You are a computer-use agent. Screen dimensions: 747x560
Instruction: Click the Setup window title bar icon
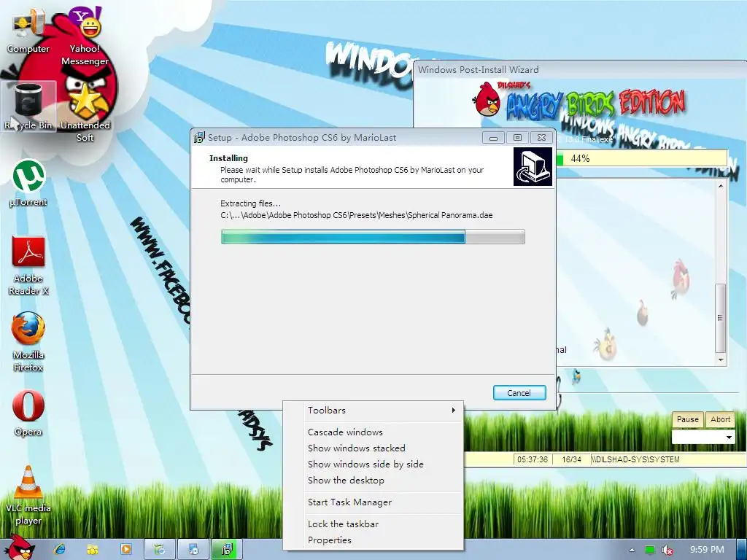click(x=199, y=138)
